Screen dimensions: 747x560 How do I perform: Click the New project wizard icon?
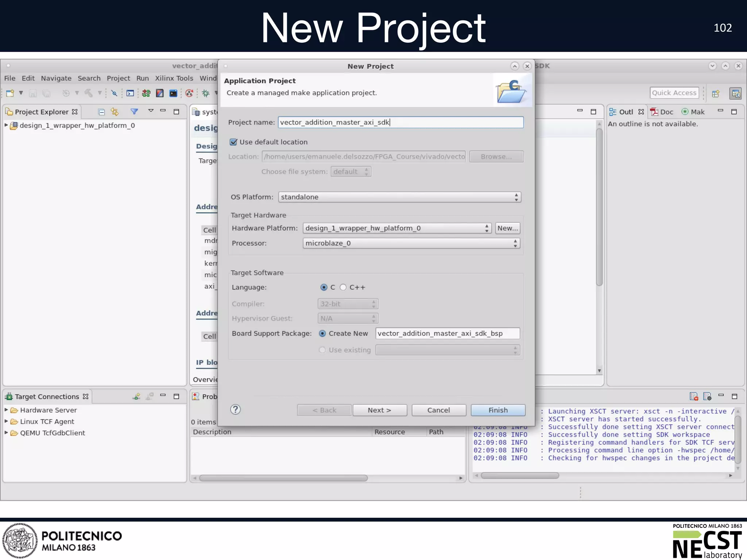[10, 93]
